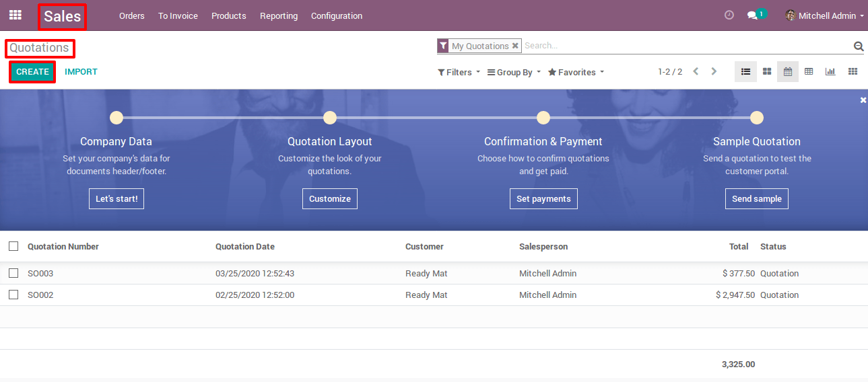The height and width of the screenshot is (382, 868).
Task: Click the Confirmation & Payment step circle
Action: 543,118
